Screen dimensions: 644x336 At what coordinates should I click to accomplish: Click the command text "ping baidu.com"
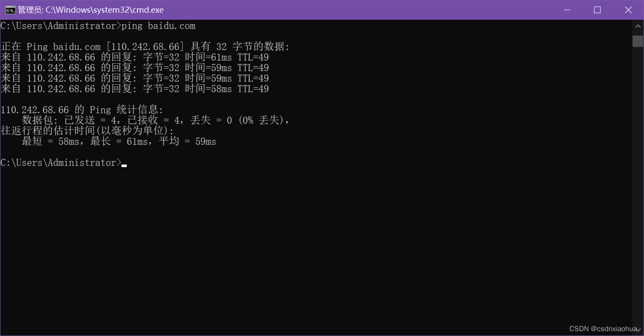click(x=158, y=26)
